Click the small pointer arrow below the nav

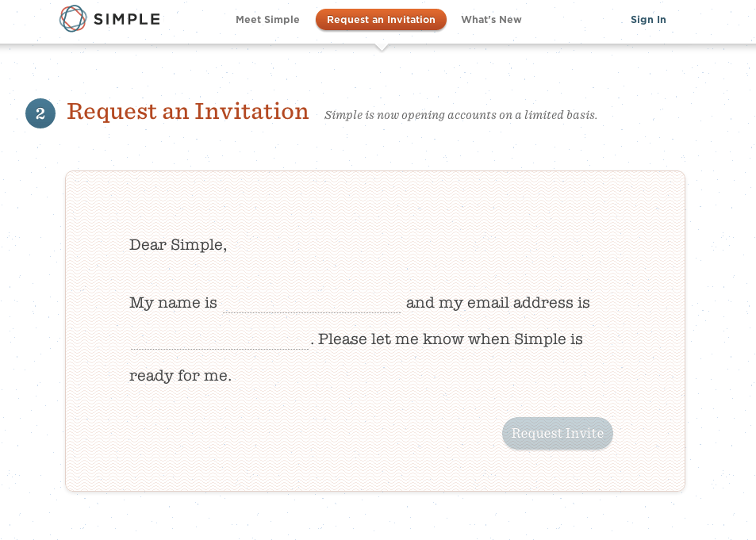click(x=382, y=47)
